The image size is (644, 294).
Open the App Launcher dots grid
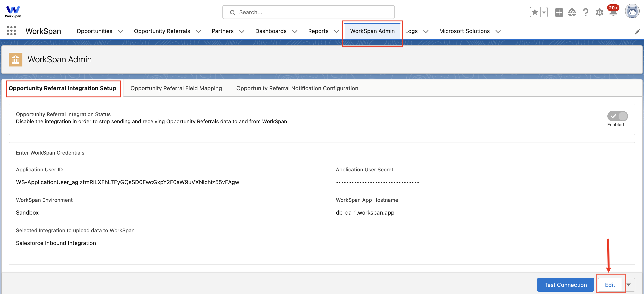[11, 31]
